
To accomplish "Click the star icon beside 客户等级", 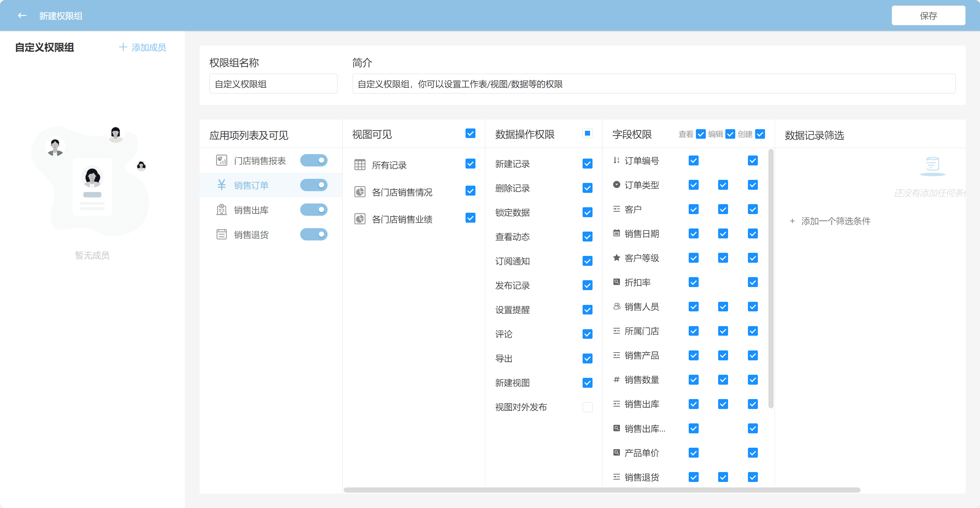I will (x=616, y=258).
